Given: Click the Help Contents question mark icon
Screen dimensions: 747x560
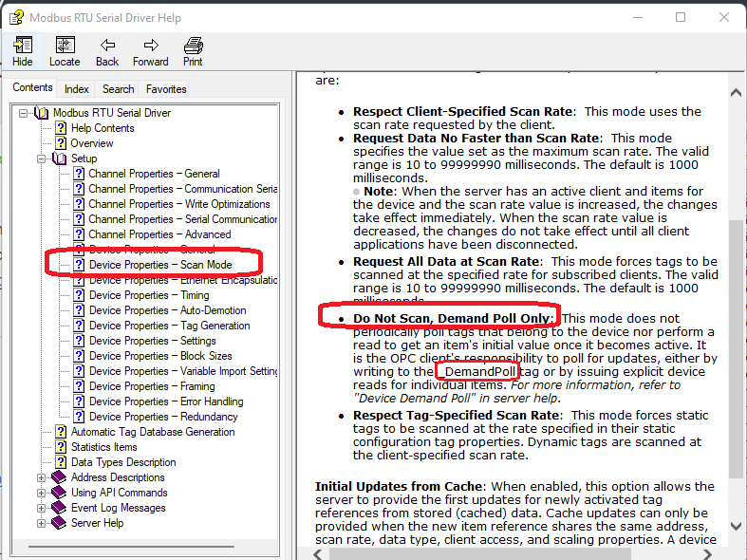Looking at the screenshot, I should click(61, 128).
